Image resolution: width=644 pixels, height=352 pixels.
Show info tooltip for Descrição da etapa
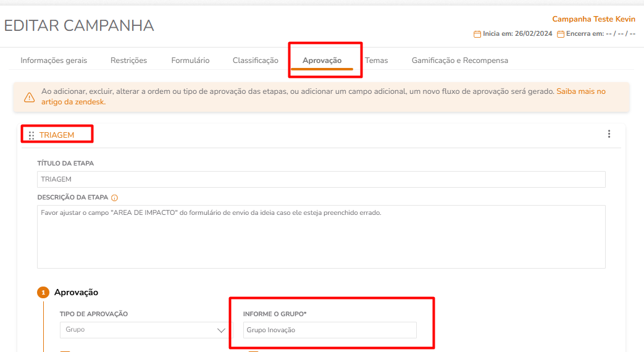click(115, 198)
